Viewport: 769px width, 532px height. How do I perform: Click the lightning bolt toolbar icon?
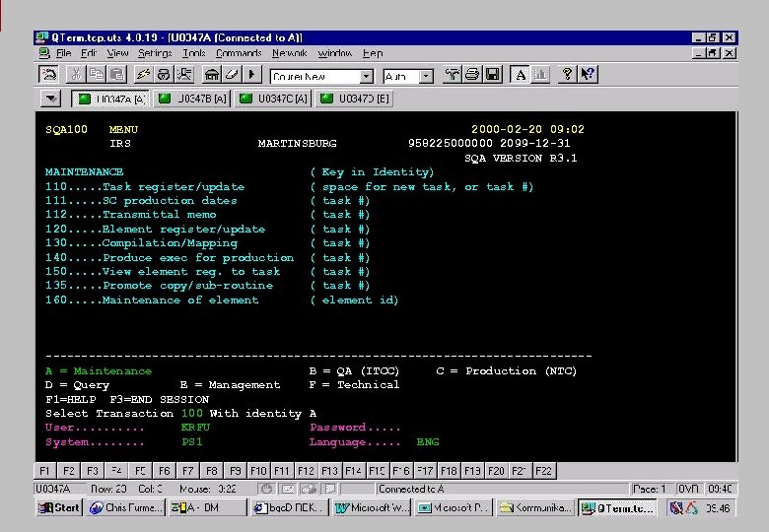pyautogui.click(x=143, y=75)
